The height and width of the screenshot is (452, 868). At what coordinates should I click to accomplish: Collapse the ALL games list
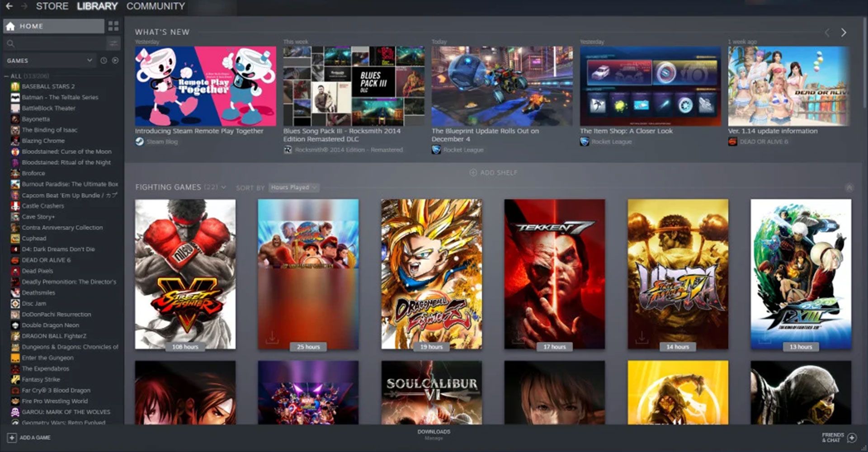(7, 76)
